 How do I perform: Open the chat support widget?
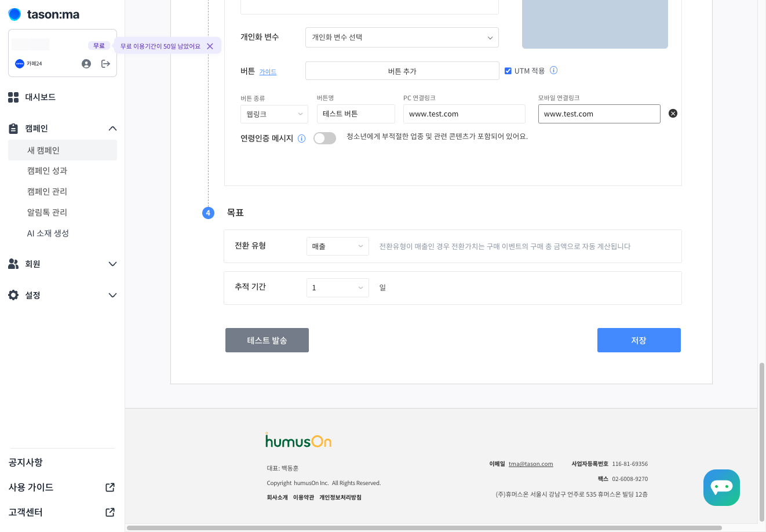[721, 487]
